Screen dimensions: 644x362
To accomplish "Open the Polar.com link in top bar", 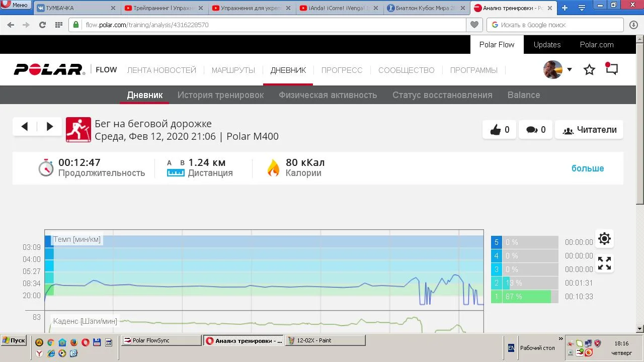I will [597, 44].
